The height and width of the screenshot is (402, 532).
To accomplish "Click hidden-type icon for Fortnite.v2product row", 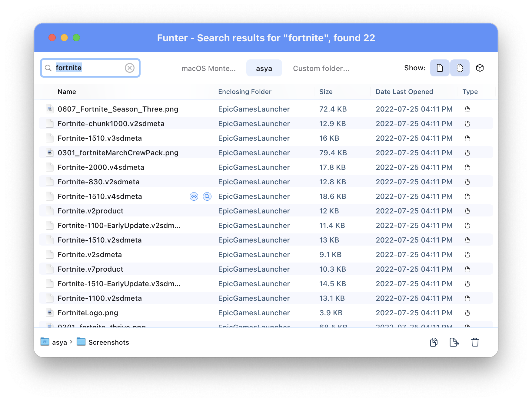I will tap(467, 211).
